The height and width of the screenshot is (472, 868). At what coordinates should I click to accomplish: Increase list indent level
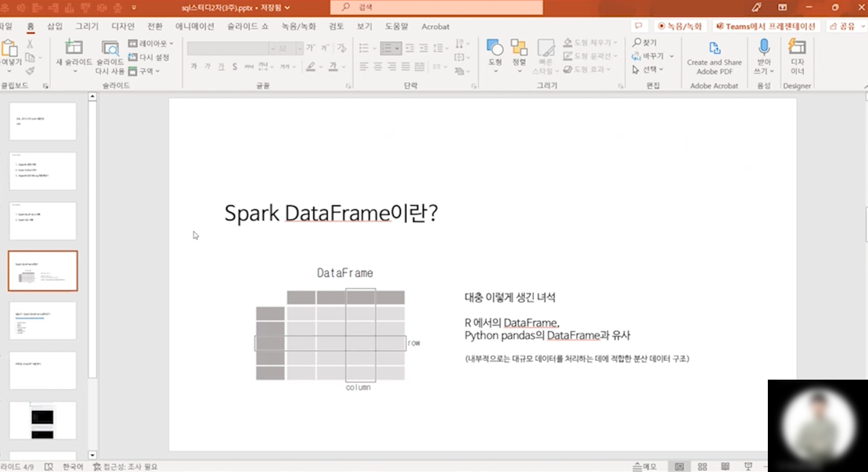click(x=423, y=49)
